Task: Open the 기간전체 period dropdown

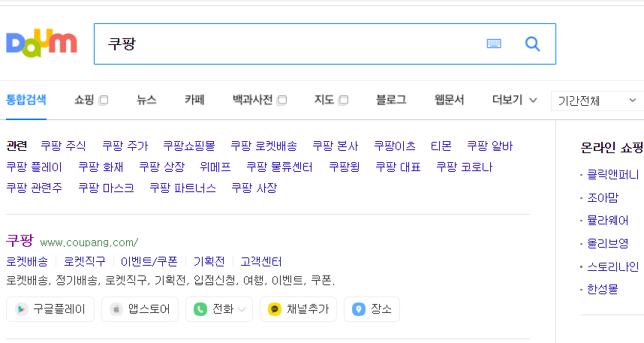Action: [x=597, y=101]
